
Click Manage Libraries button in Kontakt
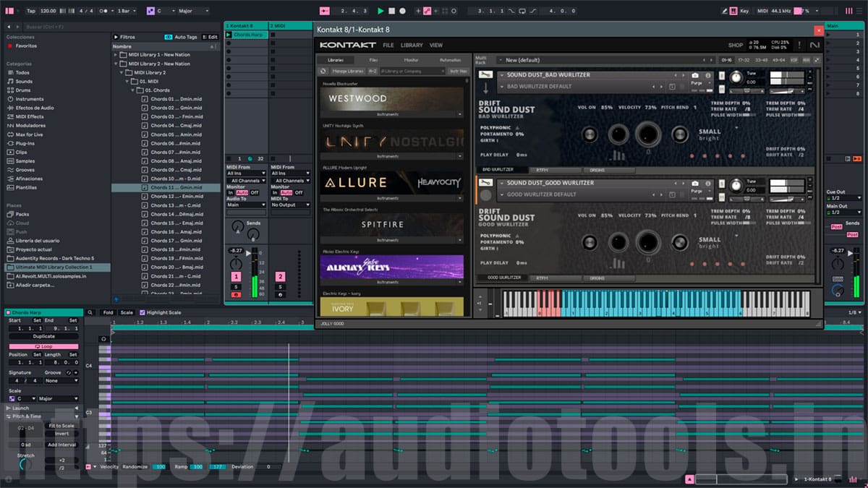pyautogui.click(x=348, y=71)
